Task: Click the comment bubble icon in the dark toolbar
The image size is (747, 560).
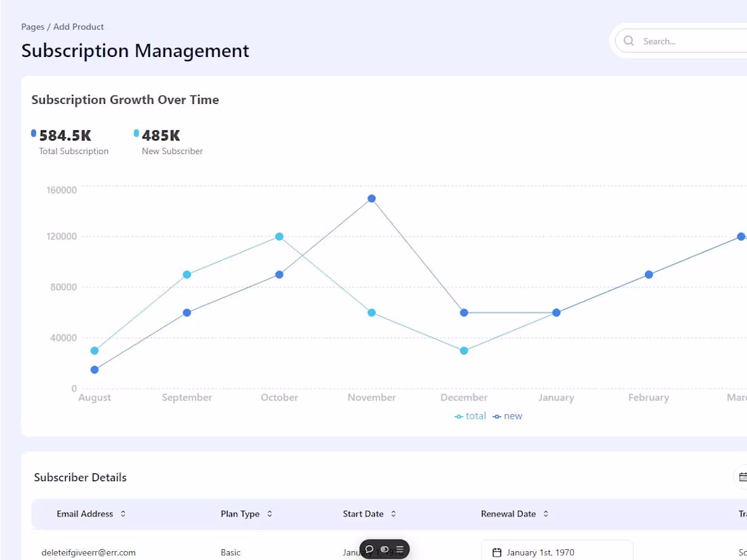Action: point(369,550)
